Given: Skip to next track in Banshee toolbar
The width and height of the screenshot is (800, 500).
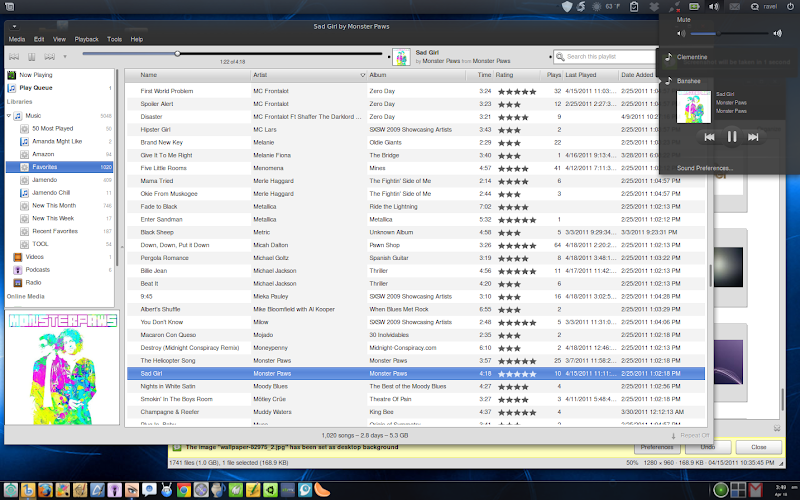Looking at the screenshot, I should [x=49, y=57].
